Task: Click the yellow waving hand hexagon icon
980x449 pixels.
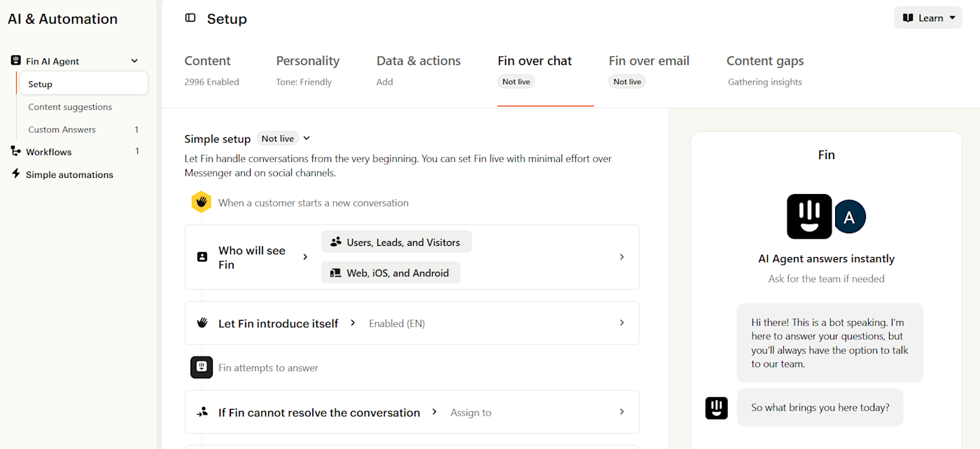Action: click(202, 202)
